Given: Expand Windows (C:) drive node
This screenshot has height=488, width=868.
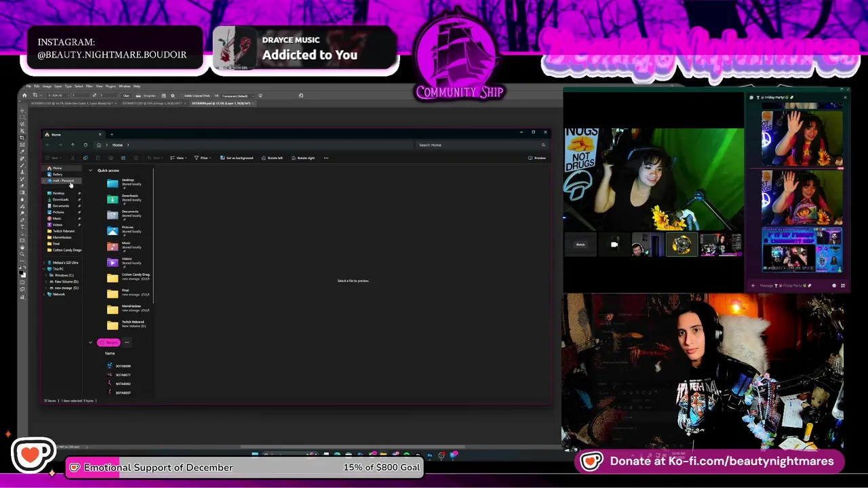Looking at the screenshot, I should tap(46, 275).
